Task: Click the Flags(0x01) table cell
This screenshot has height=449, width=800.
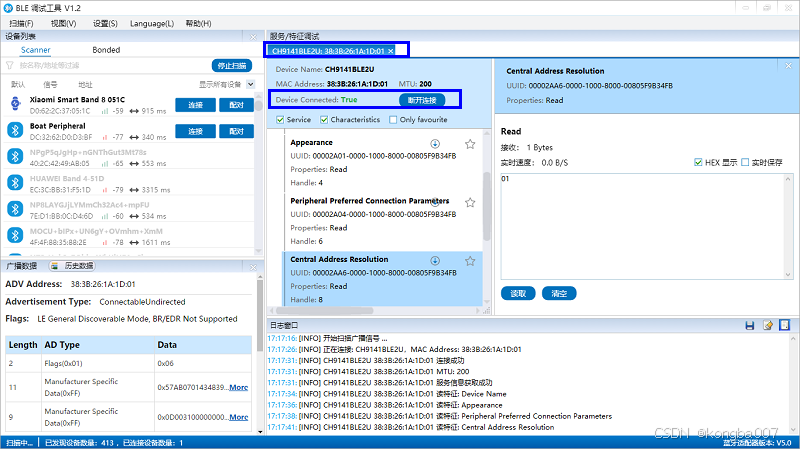Action: pos(98,363)
